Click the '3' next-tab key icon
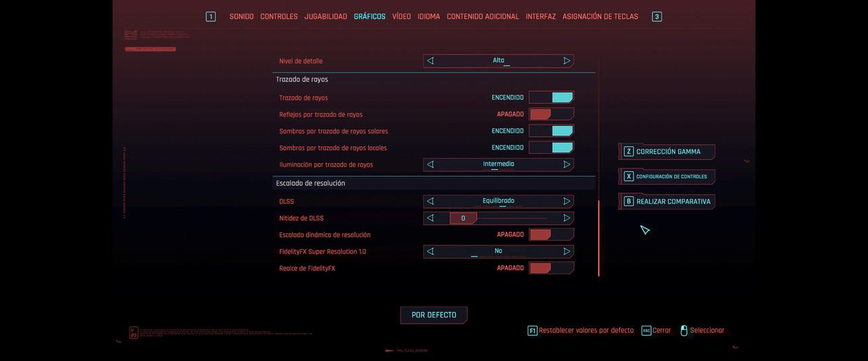 [x=656, y=16]
